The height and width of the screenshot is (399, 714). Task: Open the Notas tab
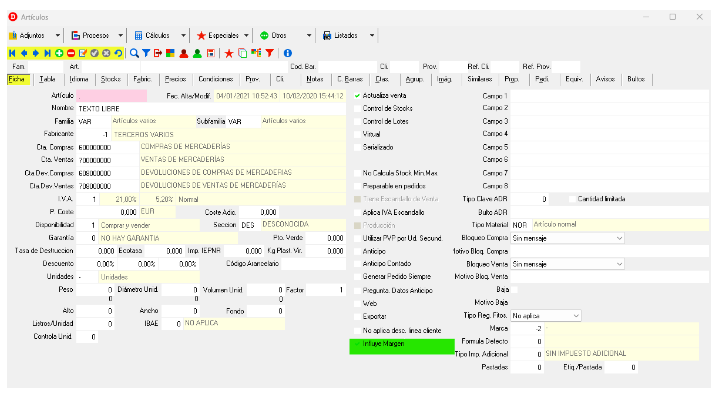coord(315,79)
